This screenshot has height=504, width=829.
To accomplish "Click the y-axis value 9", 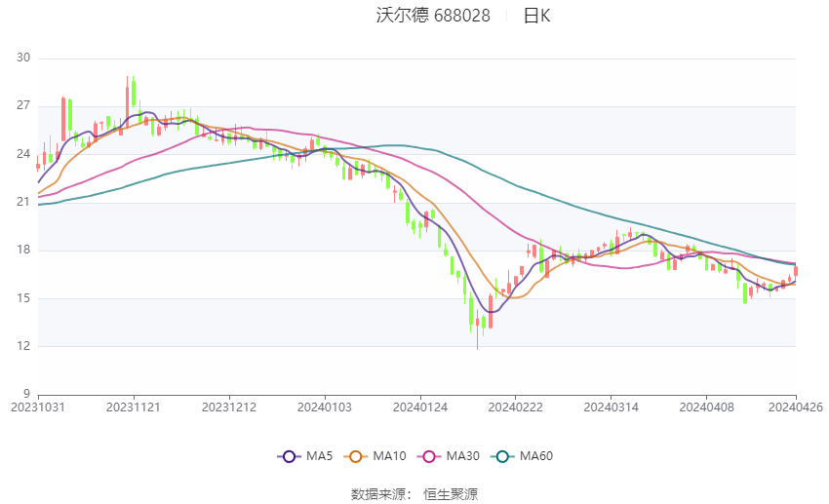I will coord(26,394).
